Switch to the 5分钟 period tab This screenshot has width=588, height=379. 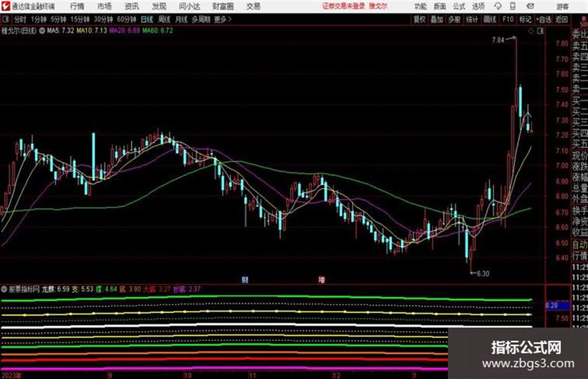(x=58, y=19)
